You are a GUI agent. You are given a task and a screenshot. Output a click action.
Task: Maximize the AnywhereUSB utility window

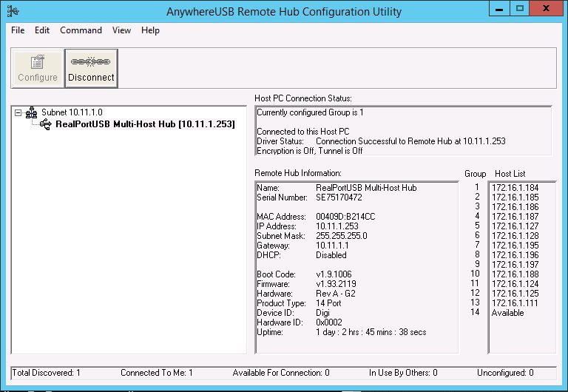pos(520,8)
